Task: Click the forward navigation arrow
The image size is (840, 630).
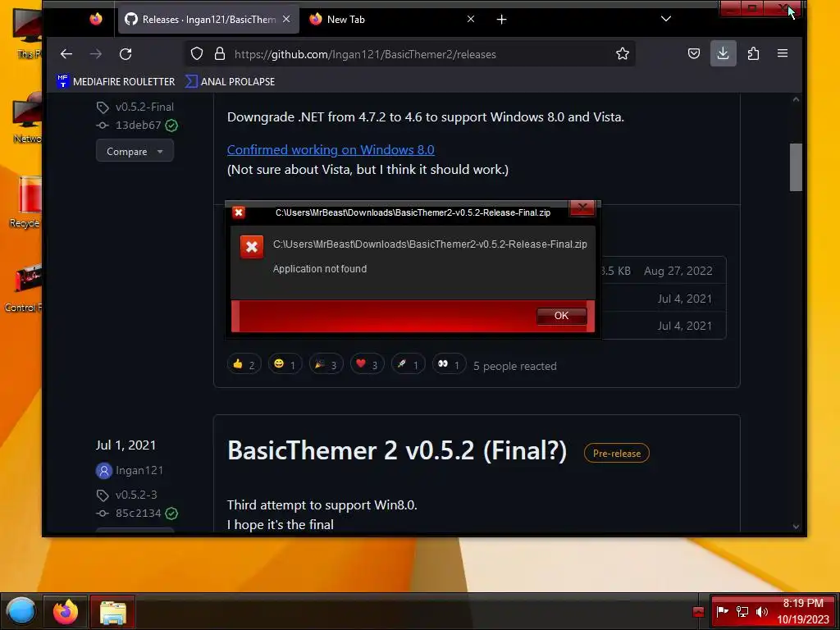Action: pos(96,54)
